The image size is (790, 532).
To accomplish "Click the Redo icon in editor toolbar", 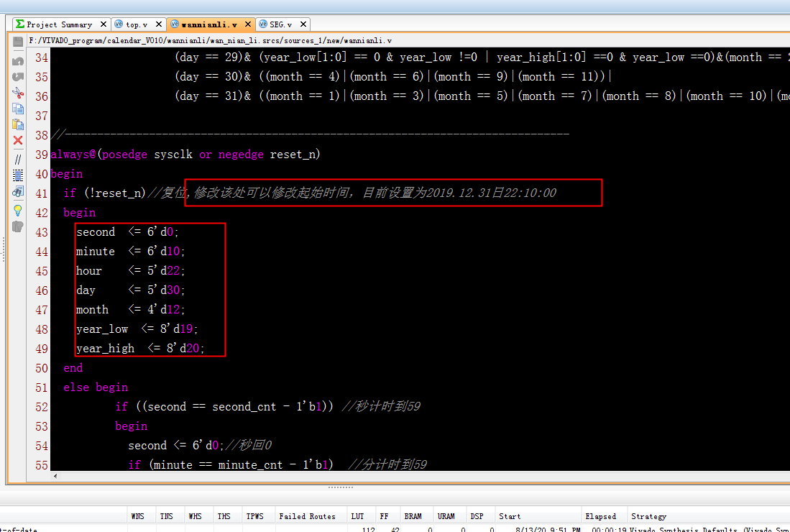I will [x=18, y=77].
